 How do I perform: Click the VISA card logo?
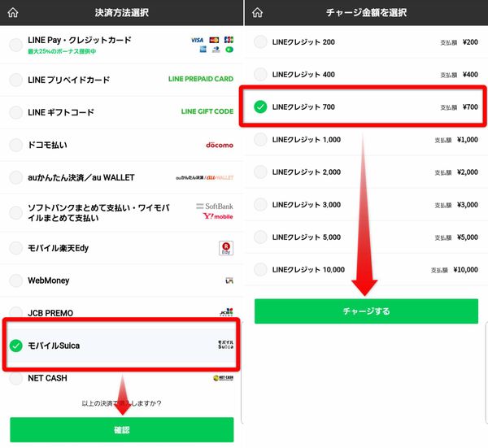[x=198, y=40]
